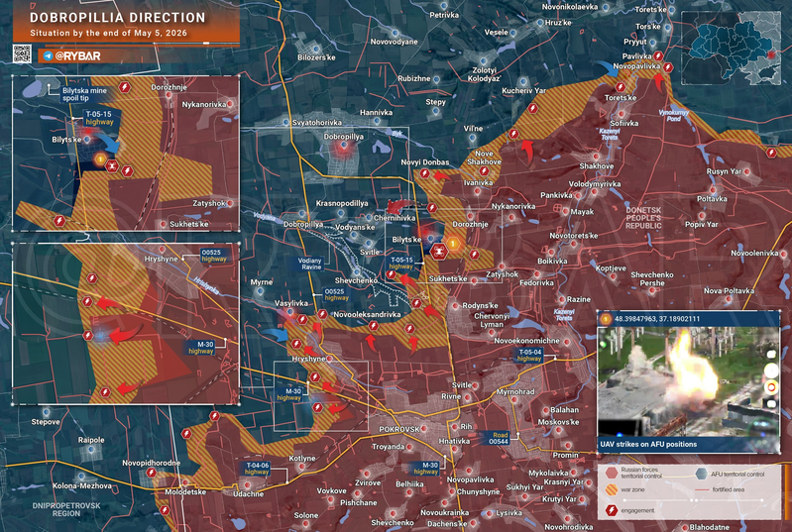Click the Myrne label

[x=261, y=282]
